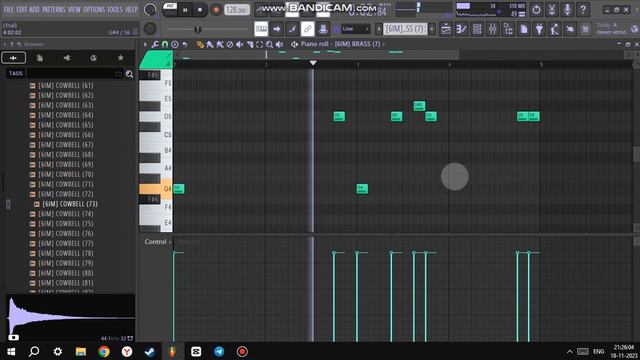Viewport: 640px width, 360px height.
Task: Open the Mixer from toolbar
Action: pyautogui.click(x=492, y=29)
